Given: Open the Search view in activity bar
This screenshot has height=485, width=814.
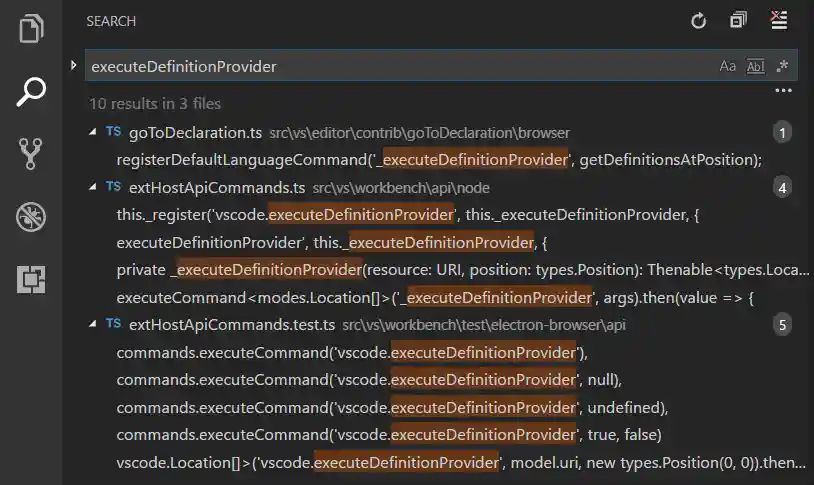Looking at the screenshot, I should (31, 92).
